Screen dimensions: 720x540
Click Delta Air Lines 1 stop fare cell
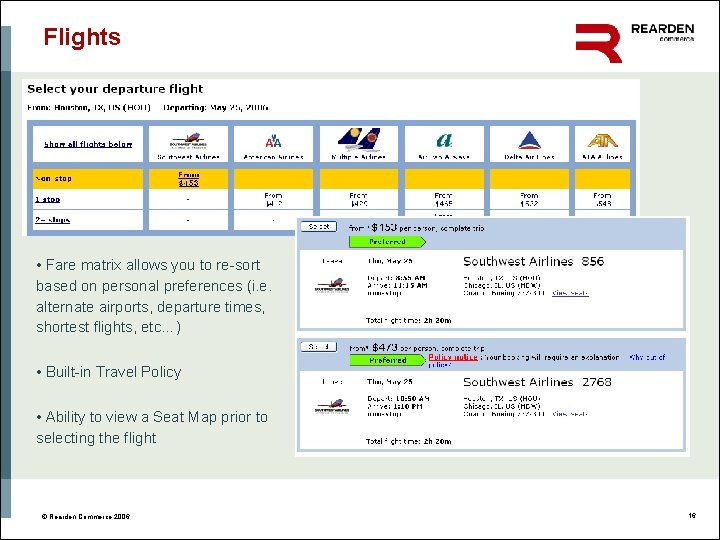pos(529,199)
